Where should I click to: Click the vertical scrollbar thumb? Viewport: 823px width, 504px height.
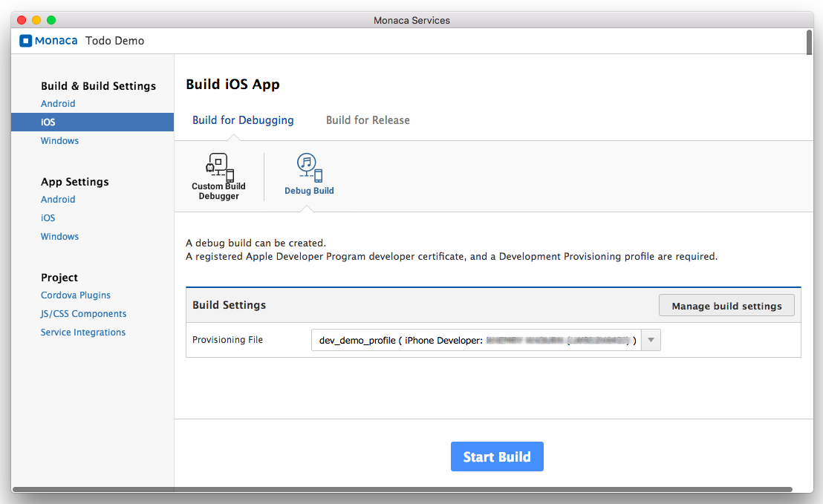[x=810, y=42]
